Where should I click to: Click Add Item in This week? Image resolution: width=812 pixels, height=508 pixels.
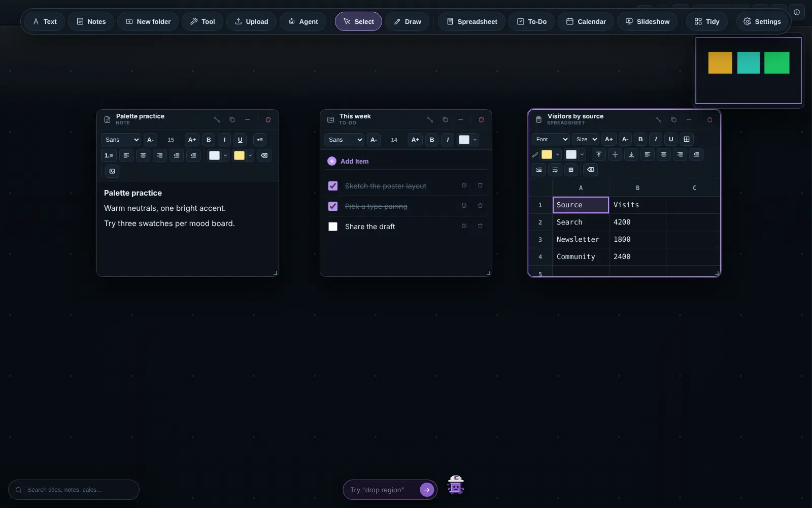[x=348, y=161]
